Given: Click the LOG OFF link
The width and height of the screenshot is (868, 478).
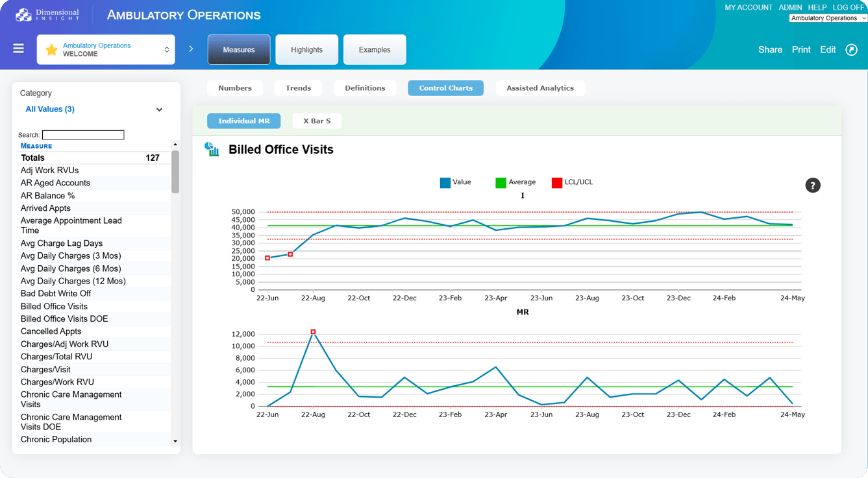Looking at the screenshot, I should click(x=849, y=7).
